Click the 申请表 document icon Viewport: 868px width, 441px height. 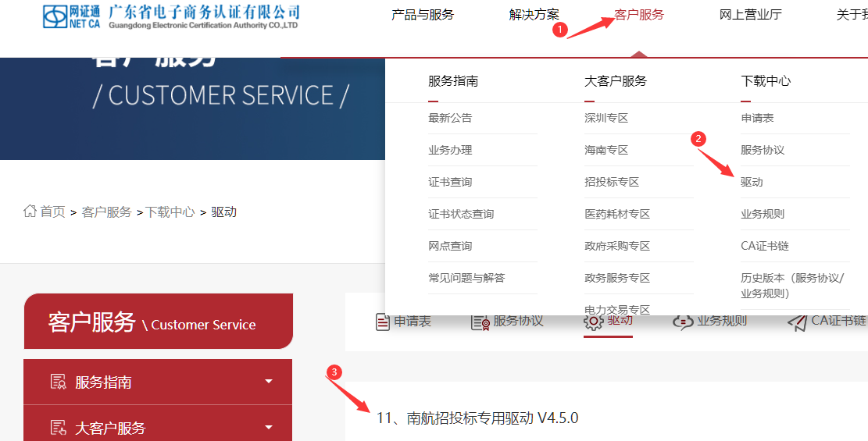coord(383,322)
